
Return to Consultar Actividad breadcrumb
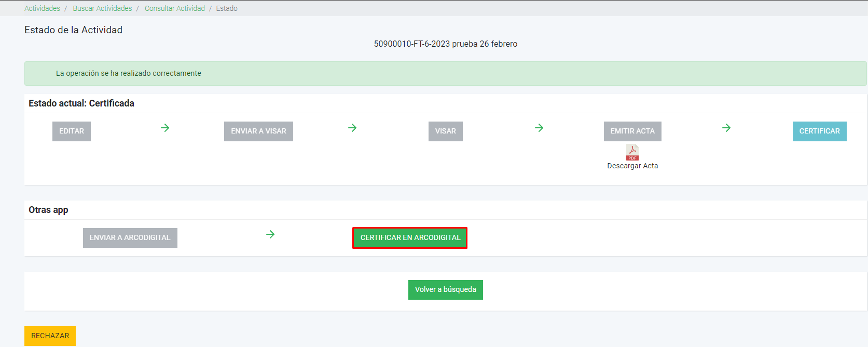[x=175, y=8]
